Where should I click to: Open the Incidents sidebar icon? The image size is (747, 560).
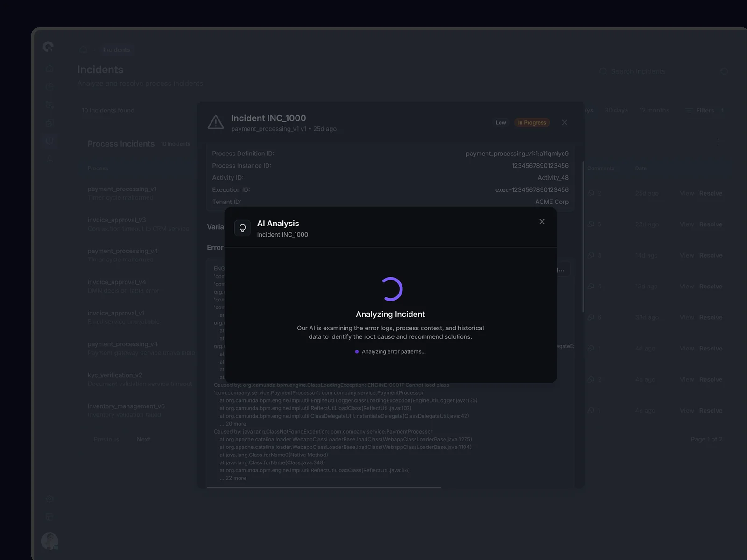click(49, 141)
